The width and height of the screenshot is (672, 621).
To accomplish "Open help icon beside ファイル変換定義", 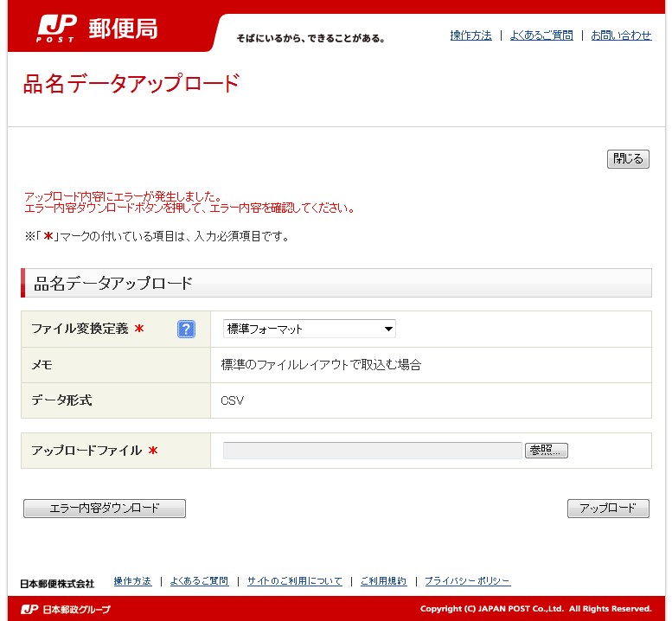I will pos(186,330).
